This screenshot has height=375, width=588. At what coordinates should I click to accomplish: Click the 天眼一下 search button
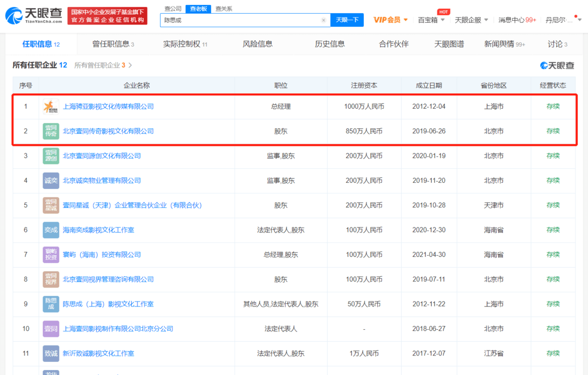click(347, 20)
